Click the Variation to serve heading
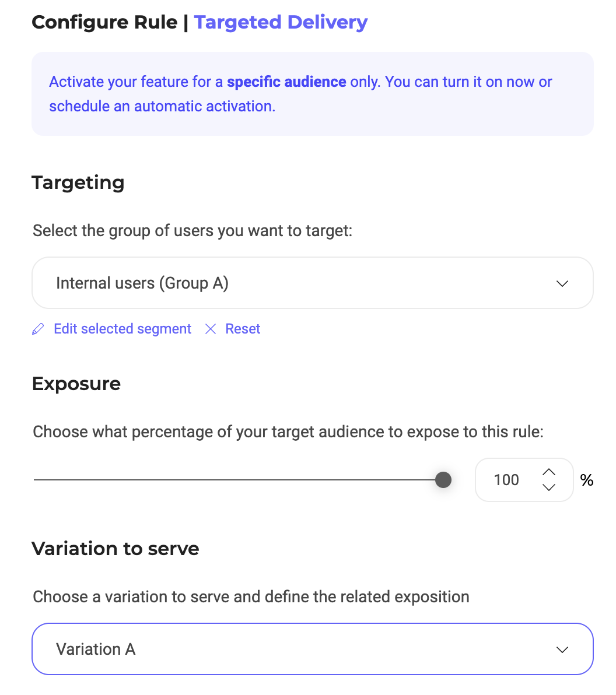The height and width of the screenshot is (695, 616). click(116, 549)
